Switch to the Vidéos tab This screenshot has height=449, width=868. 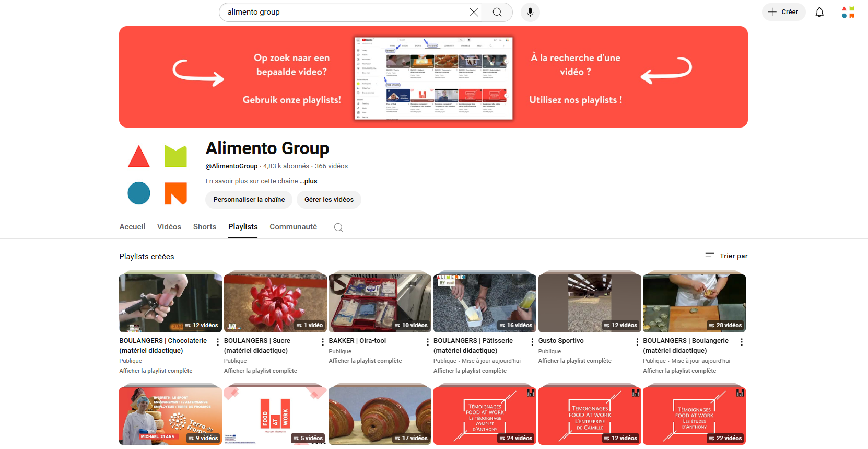[169, 227]
